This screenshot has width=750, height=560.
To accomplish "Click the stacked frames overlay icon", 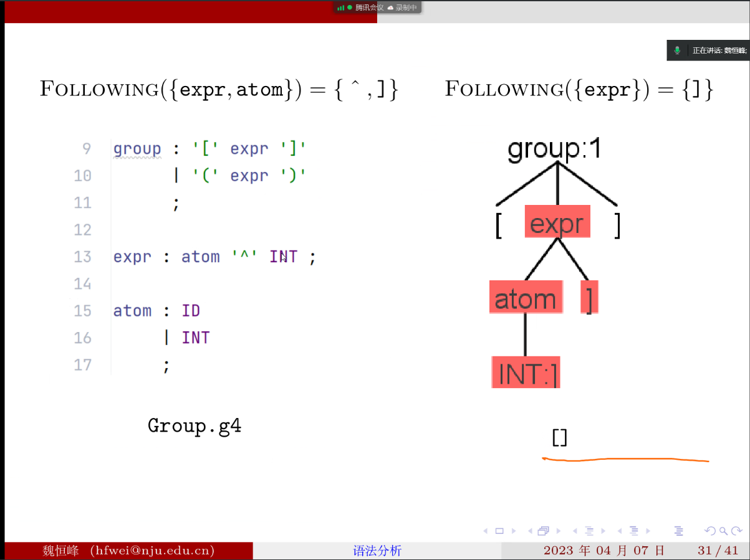I will [x=544, y=531].
